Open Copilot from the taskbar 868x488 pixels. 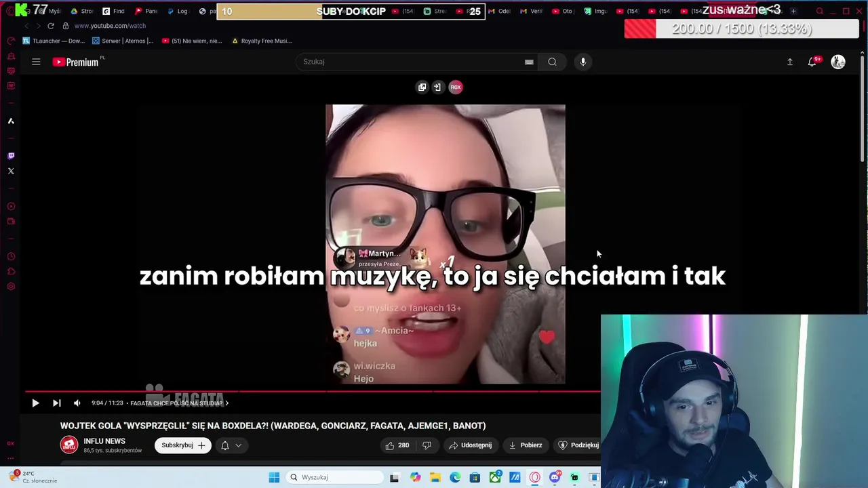click(x=415, y=477)
